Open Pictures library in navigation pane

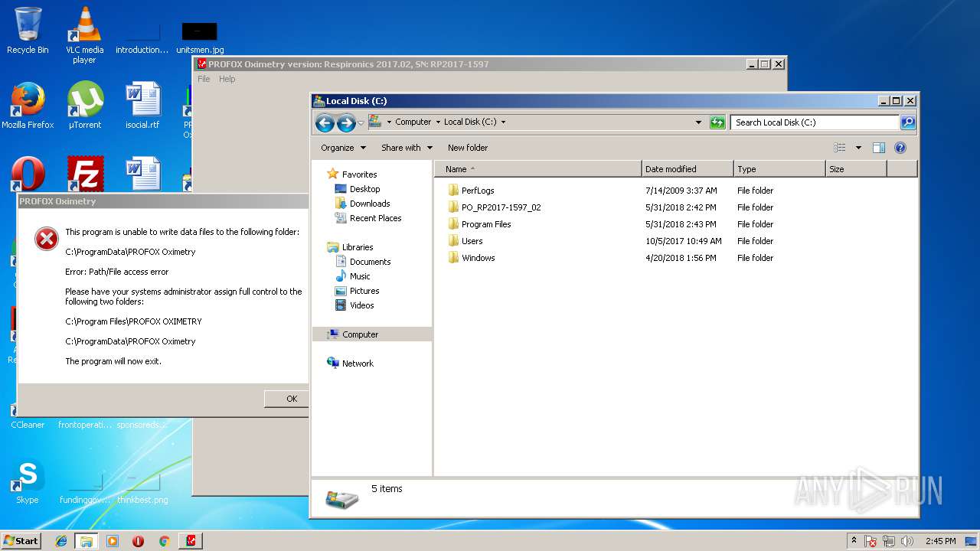[364, 291]
